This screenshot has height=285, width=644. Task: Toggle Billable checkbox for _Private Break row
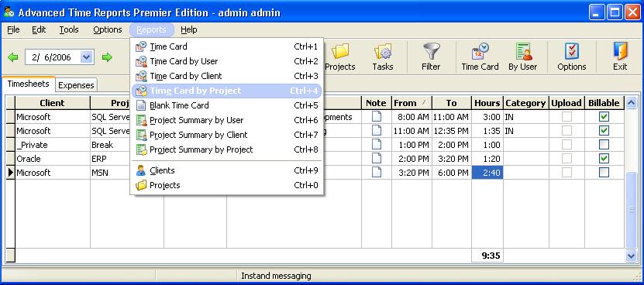(604, 145)
